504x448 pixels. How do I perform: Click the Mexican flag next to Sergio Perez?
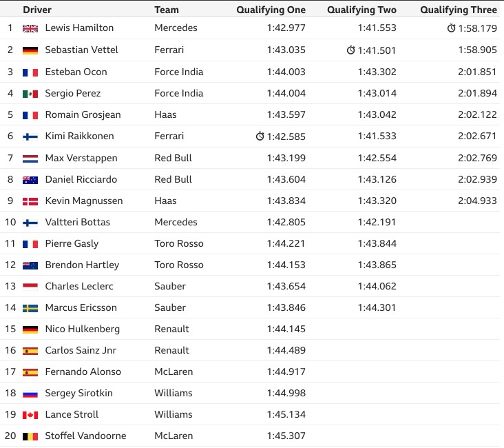point(30,94)
